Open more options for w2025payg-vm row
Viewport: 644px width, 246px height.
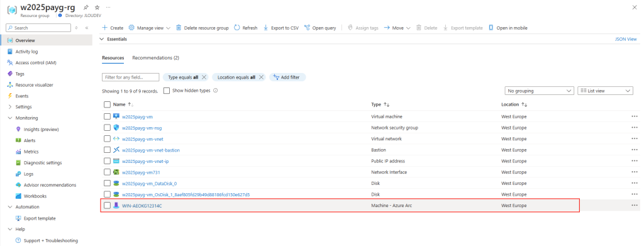(635, 116)
